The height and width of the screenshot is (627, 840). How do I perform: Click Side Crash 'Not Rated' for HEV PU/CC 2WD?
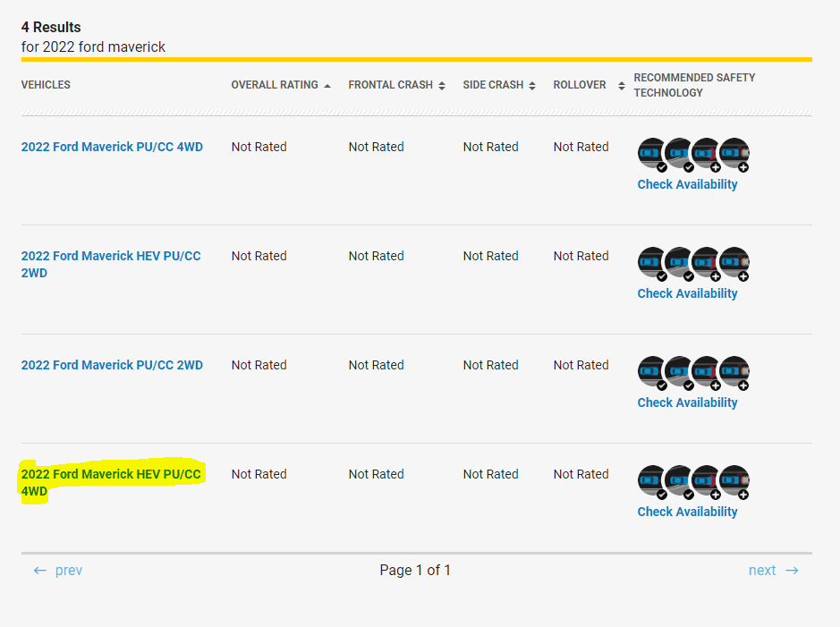tap(491, 256)
